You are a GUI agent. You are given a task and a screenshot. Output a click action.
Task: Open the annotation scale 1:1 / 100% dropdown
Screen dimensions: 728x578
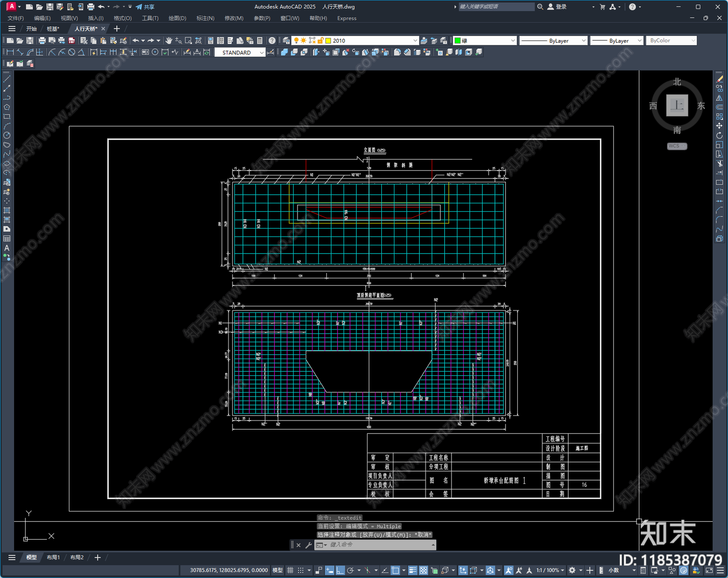point(550,570)
